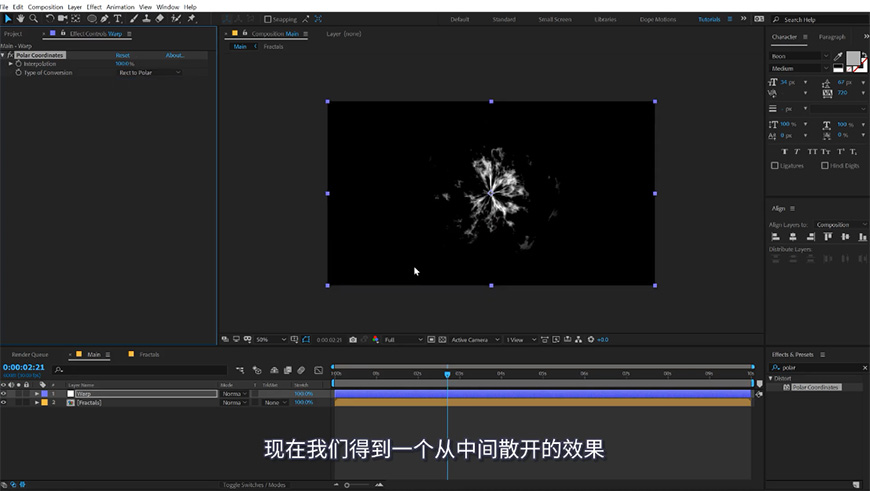
Task: Toggle lock on Effect Controls panel
Action: pos(63,33)
